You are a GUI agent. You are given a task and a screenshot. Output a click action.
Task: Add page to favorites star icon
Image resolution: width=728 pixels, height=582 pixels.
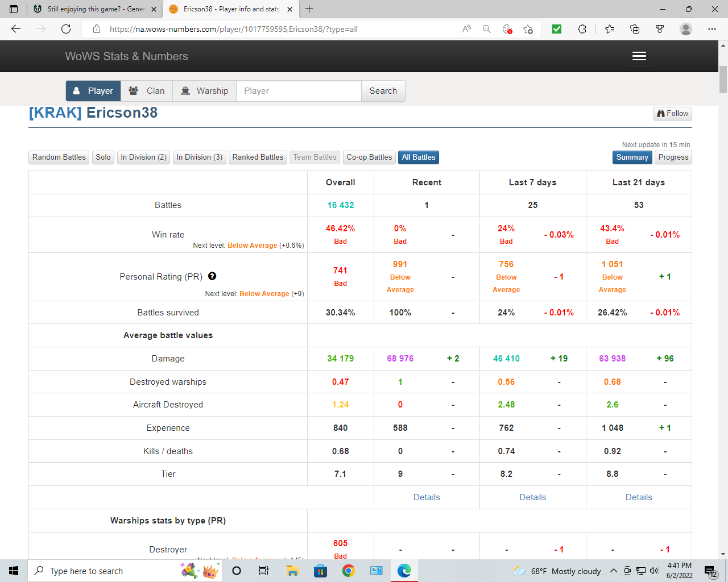[x=528, y=29]
